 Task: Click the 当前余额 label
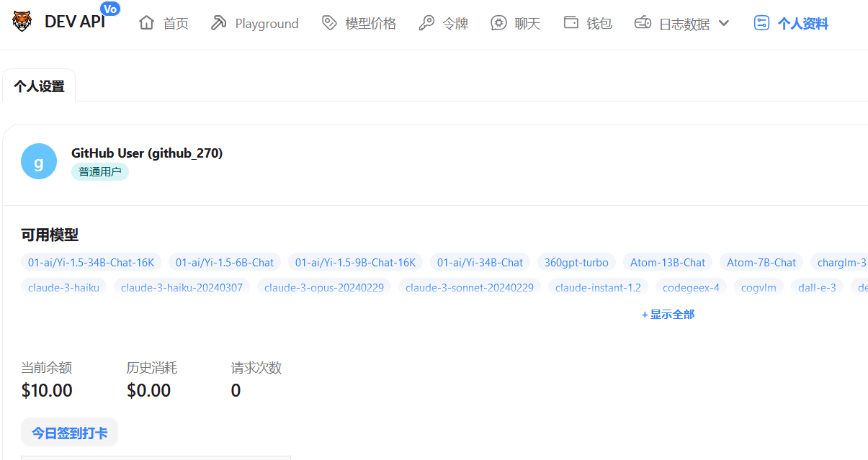47,368
